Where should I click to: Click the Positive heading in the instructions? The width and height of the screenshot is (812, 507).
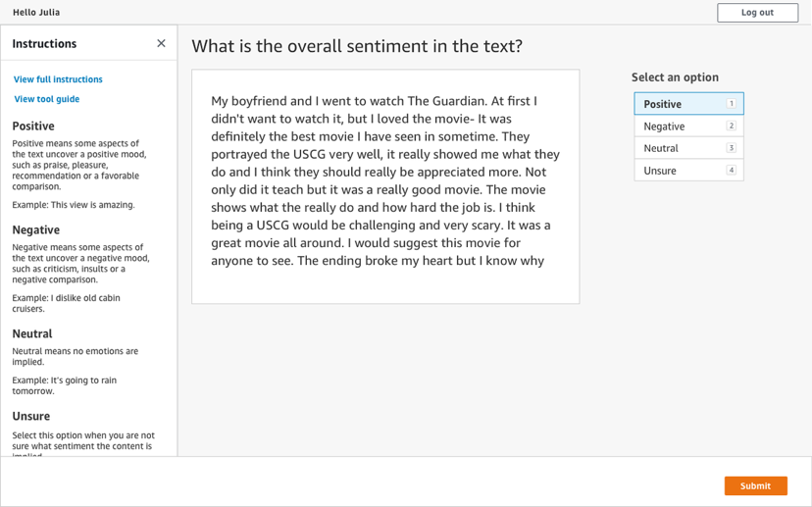coord(33,127)
